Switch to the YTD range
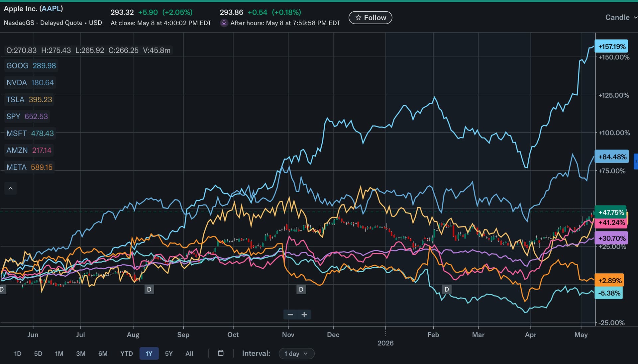 coord(127,353)
